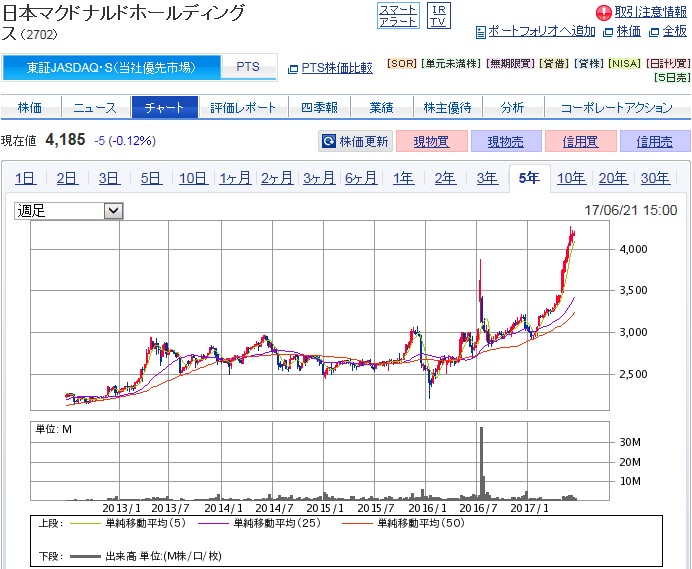Select 20年 chart period
Viewport: 692px width, 569px height.
pos(613,178)
